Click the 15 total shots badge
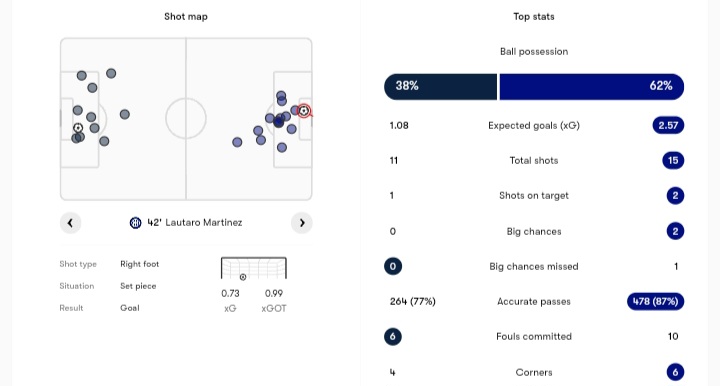This screenshot has width=720, height=386. 673,161
